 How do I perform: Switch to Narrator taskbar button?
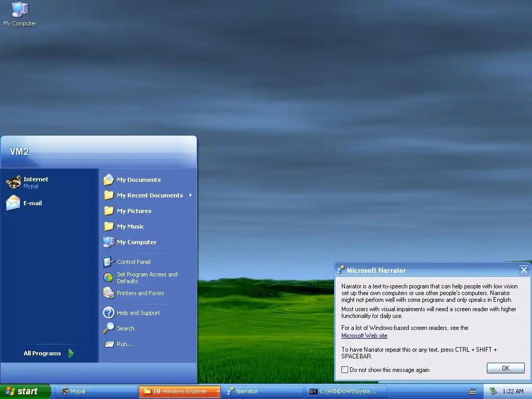pyautogui.click(x=262, y=391)
